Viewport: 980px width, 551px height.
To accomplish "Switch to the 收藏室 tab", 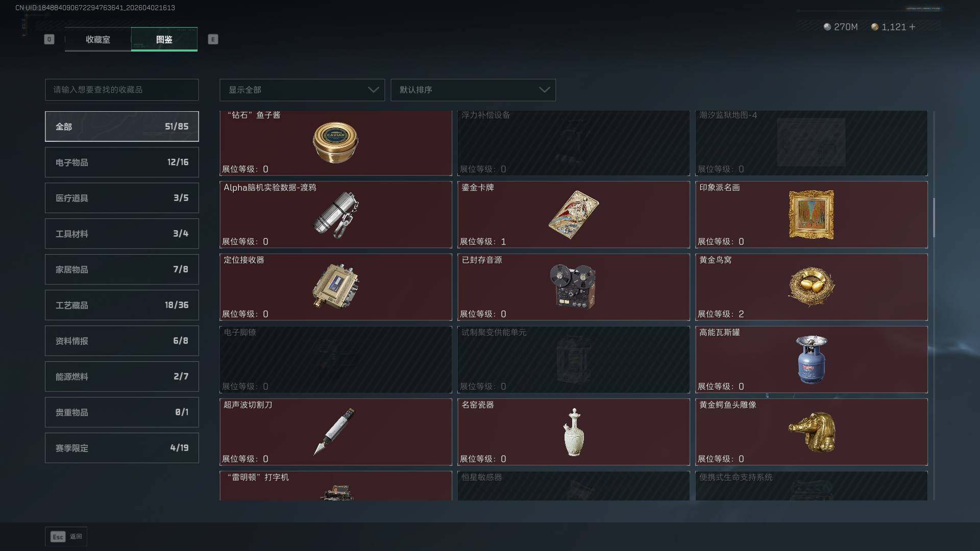I will [97, 39].
